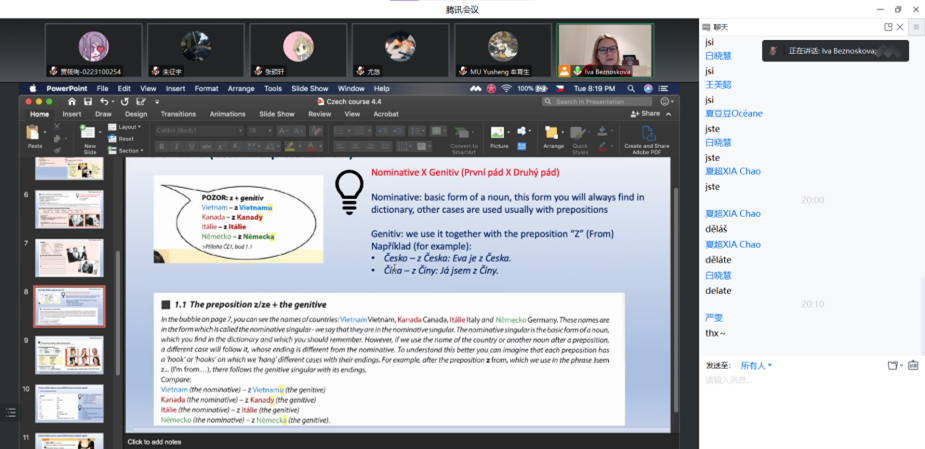Click the smiley feedback icon in PowerPoint

(x=665, y=101)
